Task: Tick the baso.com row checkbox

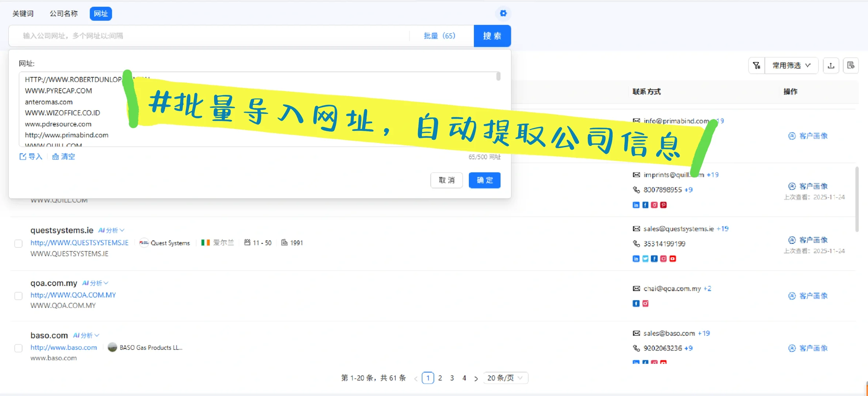Action: pos(18,348)
